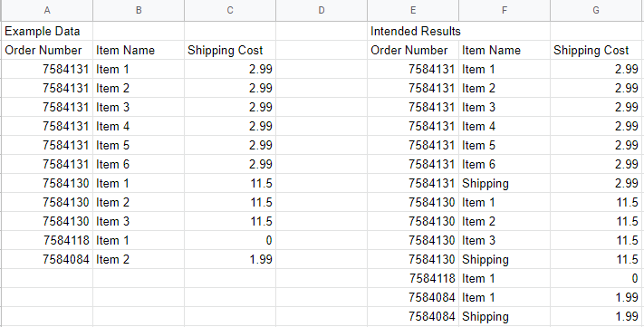Viewport: 644px width, 327px height.
Task: Select column G header
Action: (x=596, y=10)
